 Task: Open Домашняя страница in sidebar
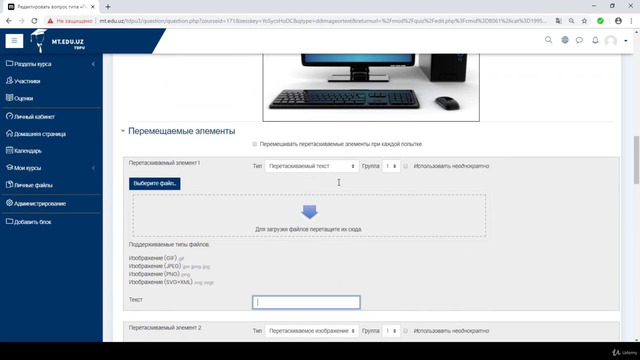coord(36,134)
